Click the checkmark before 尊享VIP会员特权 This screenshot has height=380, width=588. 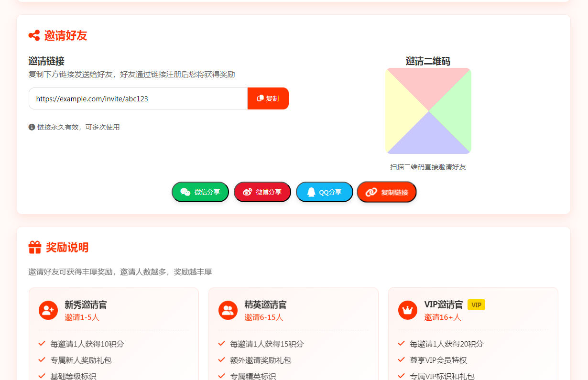click(x=401, y=360)
